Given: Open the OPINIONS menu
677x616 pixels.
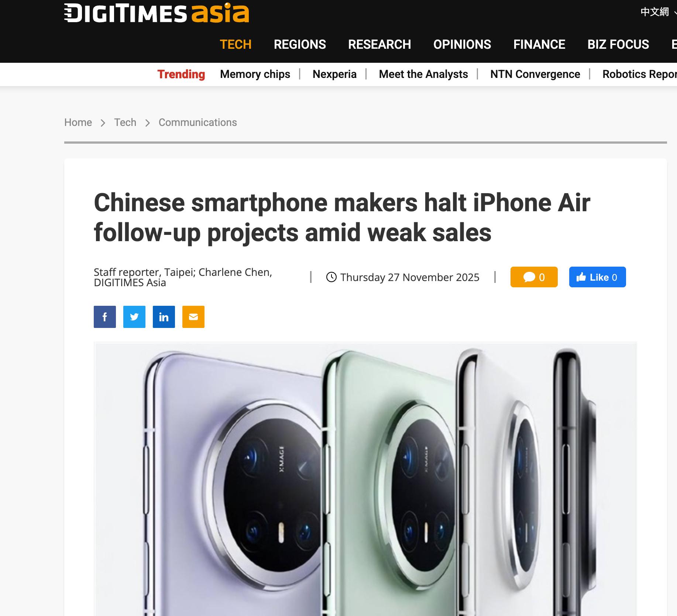Looking at the screenshot, I should [x=462, y=44].
